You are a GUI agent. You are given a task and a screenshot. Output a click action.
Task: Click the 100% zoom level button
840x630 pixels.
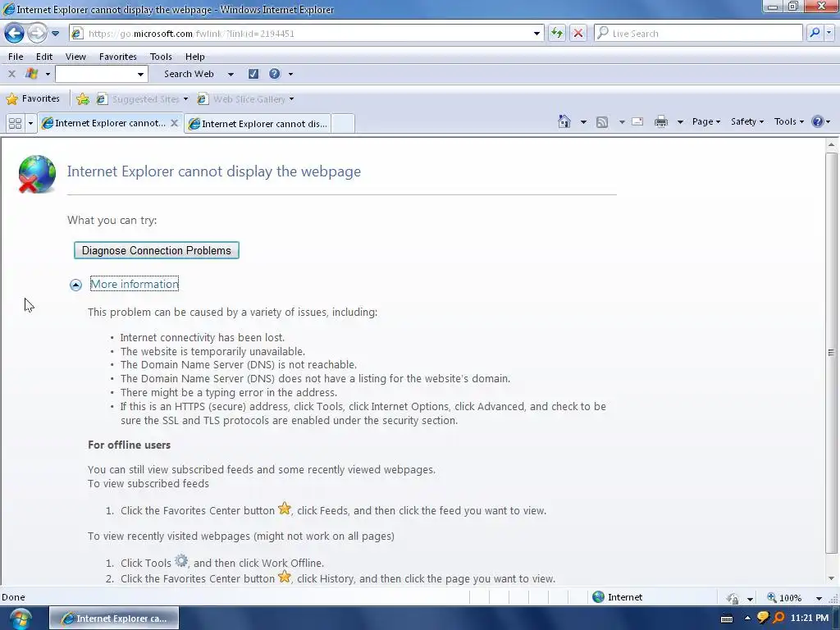click(x=785, y=597)
